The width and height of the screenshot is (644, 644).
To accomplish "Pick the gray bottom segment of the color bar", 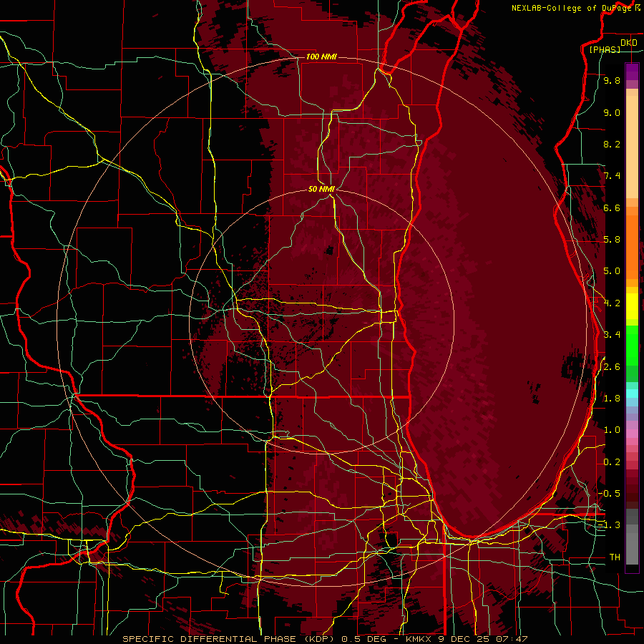I will point(632,546).
